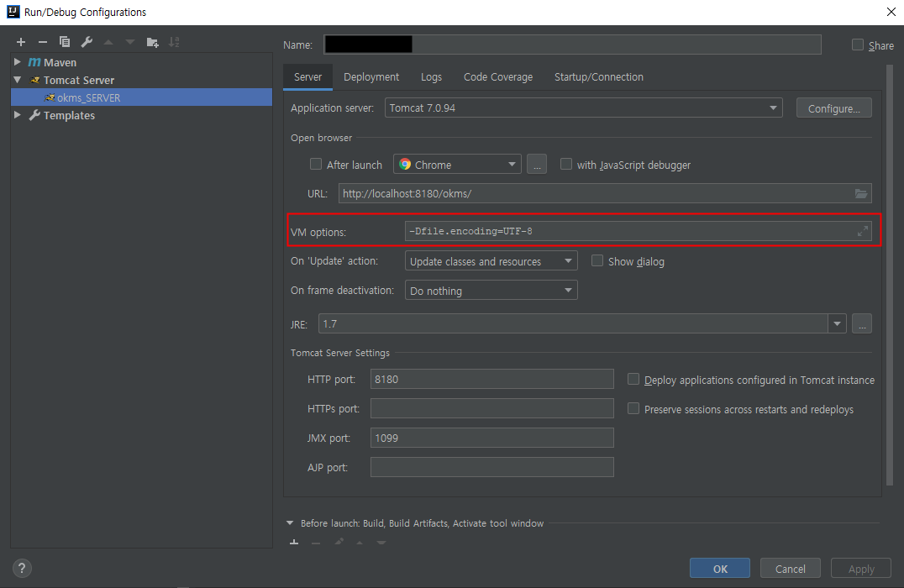
Task: Sort configurations alphabetically icon
Action: (x=174, y=42)
